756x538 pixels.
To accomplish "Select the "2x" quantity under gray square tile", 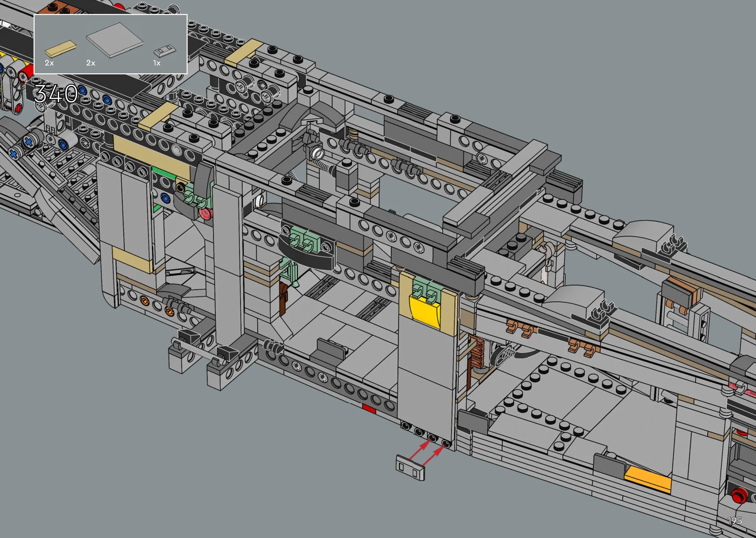I will (91, 63).
